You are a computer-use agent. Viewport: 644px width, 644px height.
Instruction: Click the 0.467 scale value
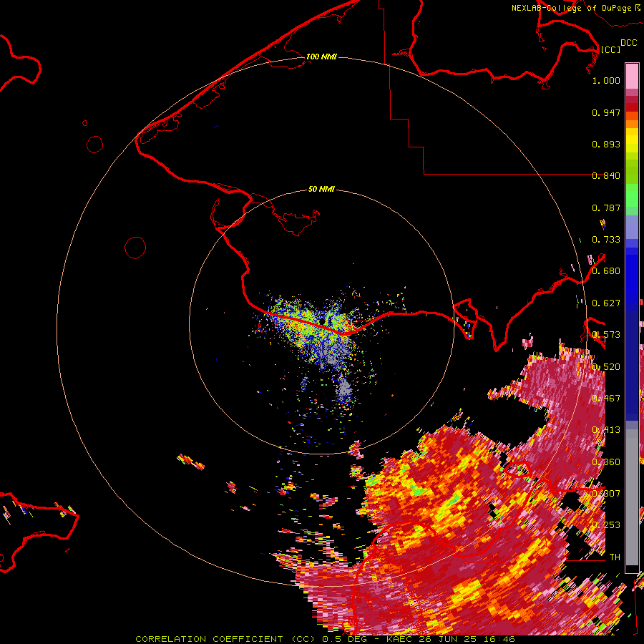pos(606,398)
